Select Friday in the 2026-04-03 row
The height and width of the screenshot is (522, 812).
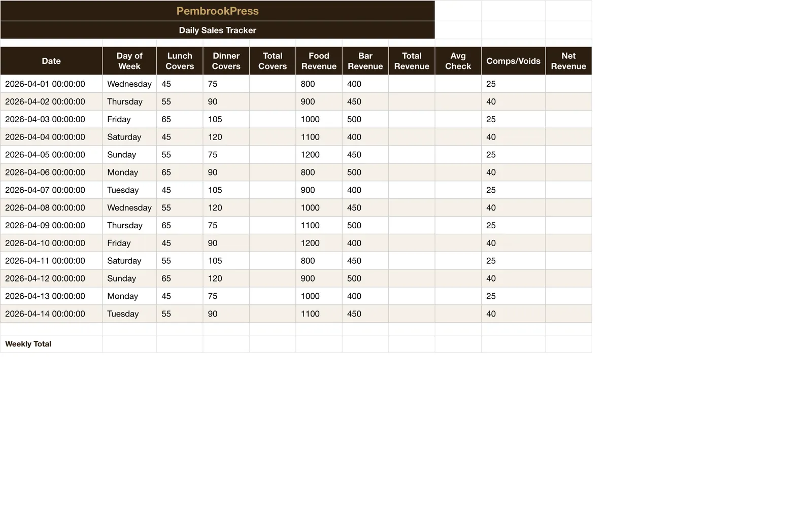point(129,119)
